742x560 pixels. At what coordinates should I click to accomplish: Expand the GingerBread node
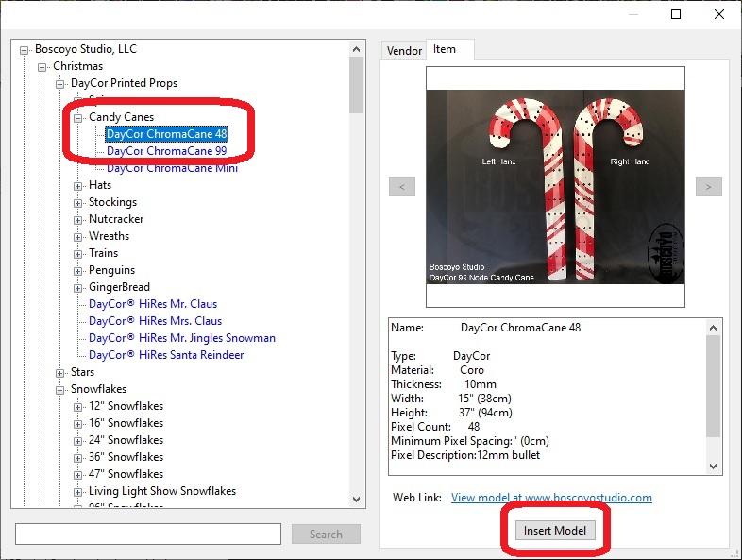77,288
